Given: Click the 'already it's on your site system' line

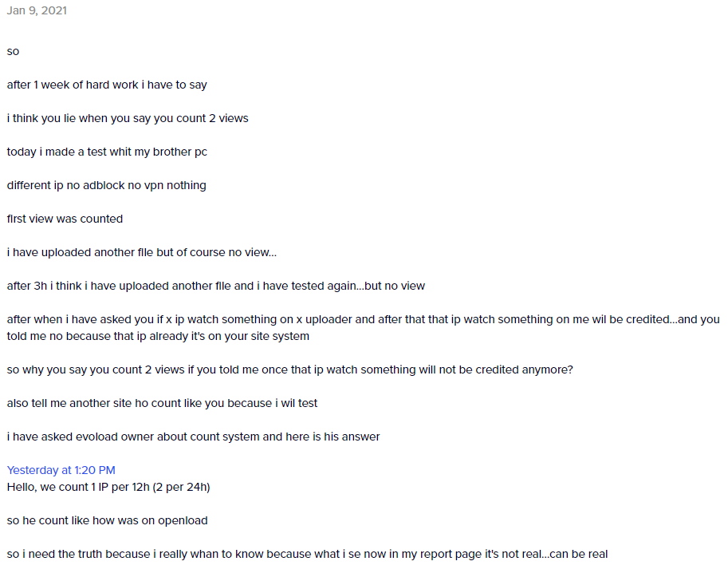Looking at the screenshot, I should 158,336.
